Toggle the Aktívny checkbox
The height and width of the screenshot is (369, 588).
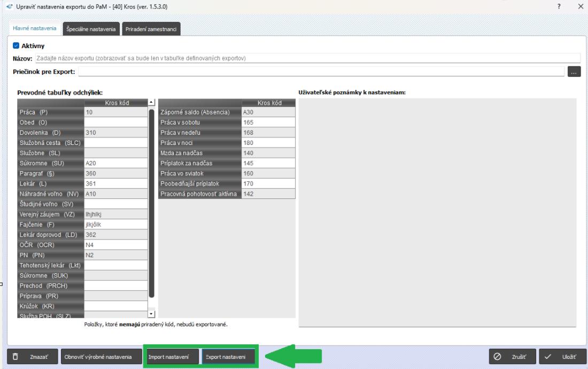click(x=16, y=46)
